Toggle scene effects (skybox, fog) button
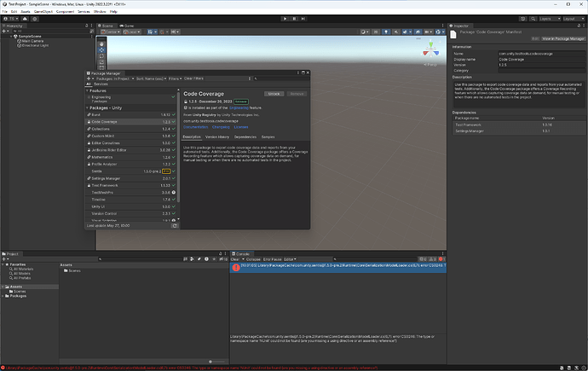 point(405,32)
